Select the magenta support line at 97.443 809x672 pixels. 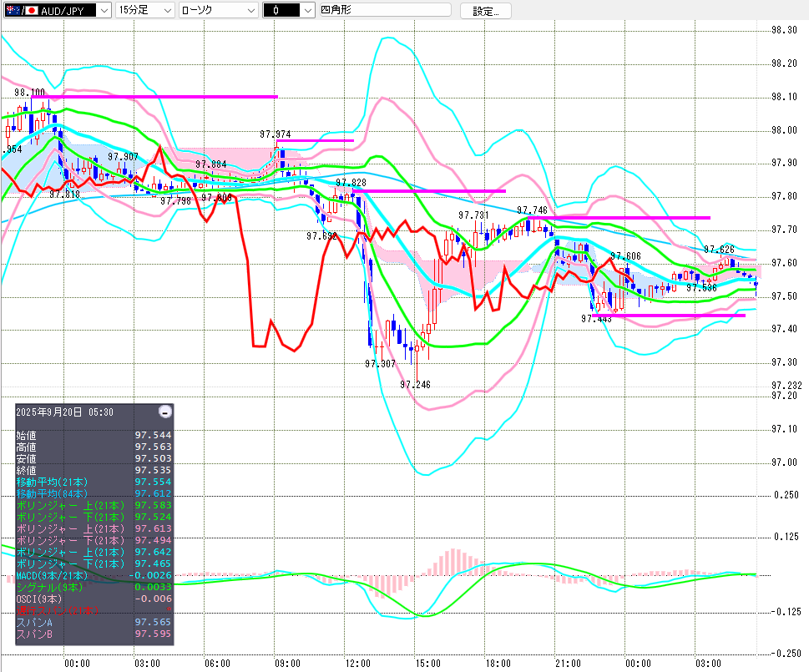point(668,316)
